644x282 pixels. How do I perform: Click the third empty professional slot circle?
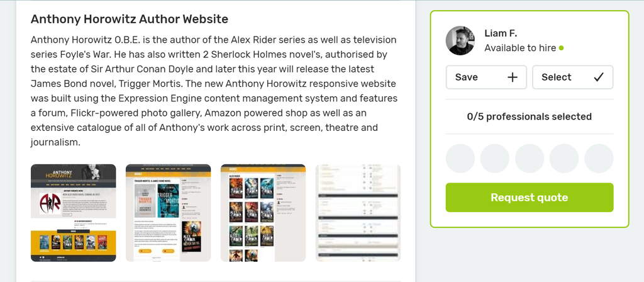point(530,158)
